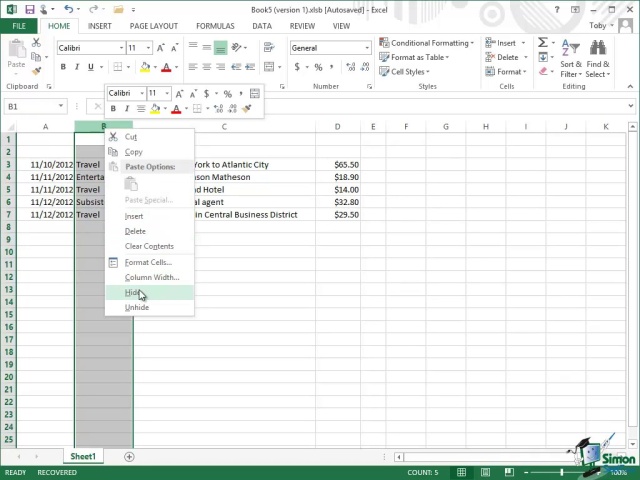Click the Save icon in quick access toolbar
This screenshot has height=480, width=640.
pos(30,10)
